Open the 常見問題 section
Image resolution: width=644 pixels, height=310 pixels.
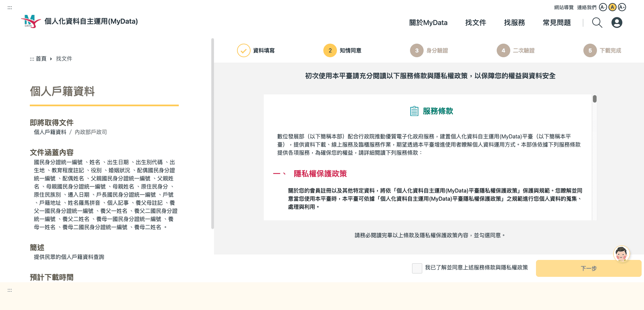point(556,23)
